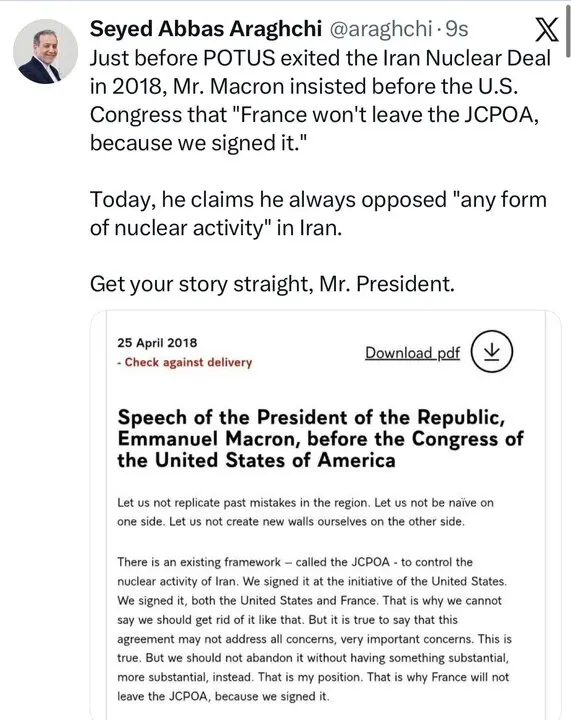This screenshot has width=571, height=720.
Task: Click the speech title mentioning Emmanuel Macron
Action: pos(320,439)
